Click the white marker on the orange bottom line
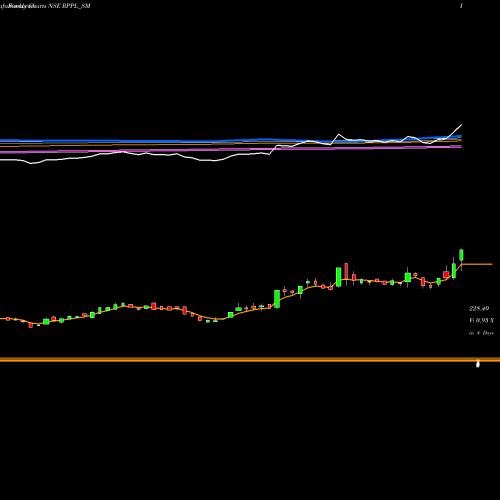This screenshot has height=500, width=500. point(478,364)
